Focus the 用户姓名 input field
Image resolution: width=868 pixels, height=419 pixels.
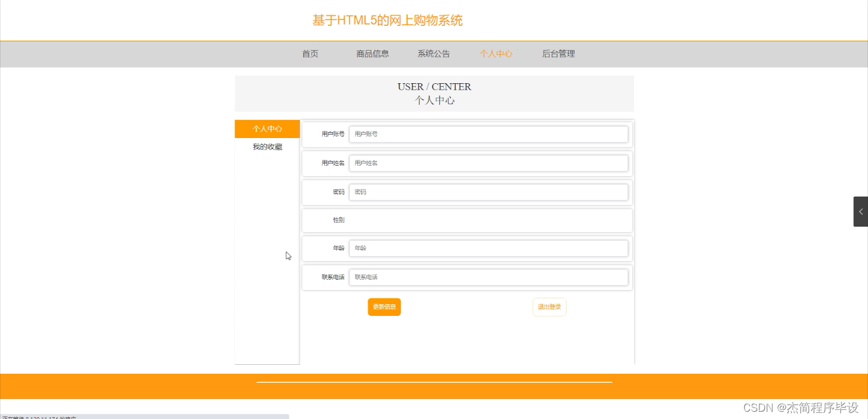point(489,163)
